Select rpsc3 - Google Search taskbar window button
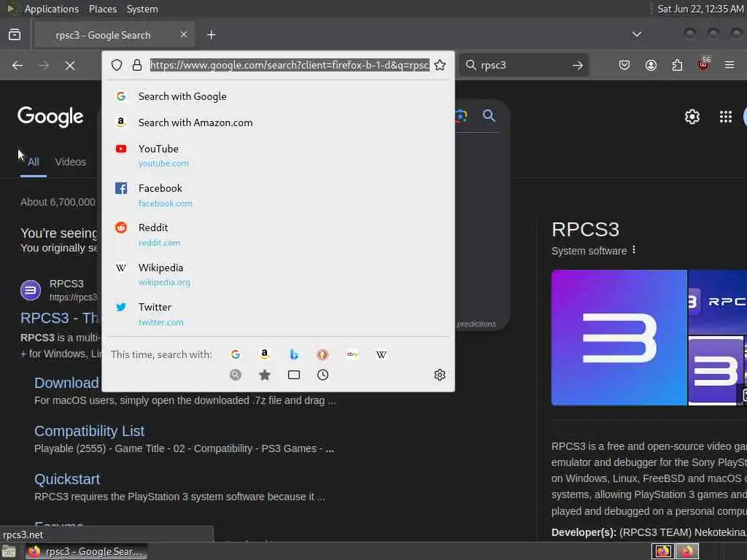 [86, 551]
